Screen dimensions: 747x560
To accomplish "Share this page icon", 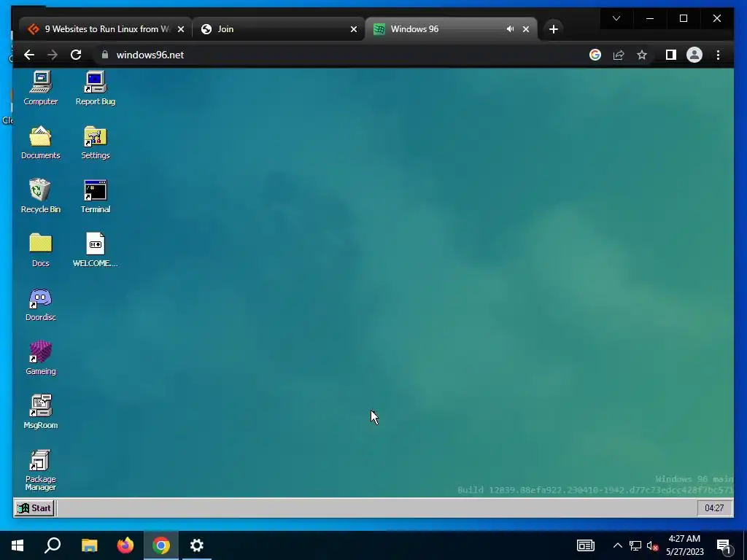I will (x=619, y=55).
